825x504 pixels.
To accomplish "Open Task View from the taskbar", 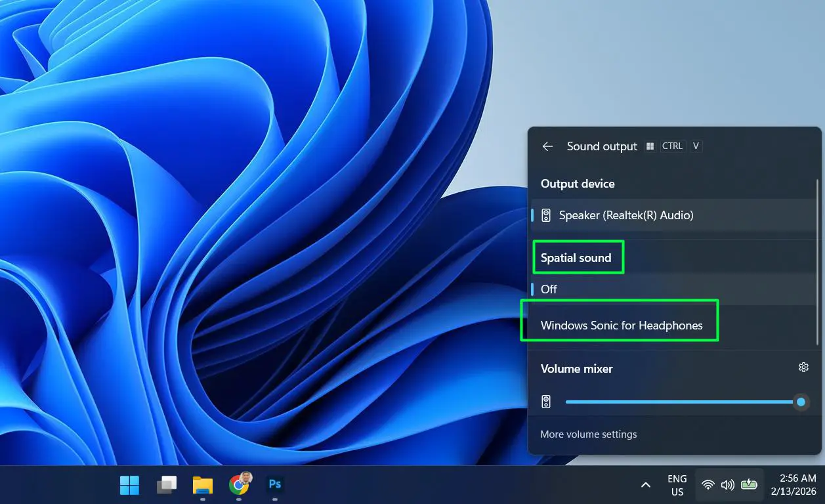I will [165, 484].
